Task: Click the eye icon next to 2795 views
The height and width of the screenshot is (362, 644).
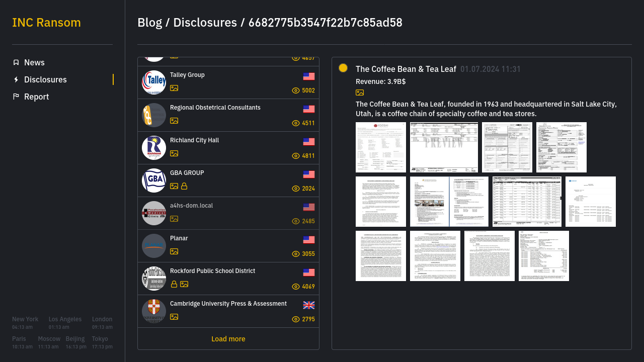Action: 296,319
